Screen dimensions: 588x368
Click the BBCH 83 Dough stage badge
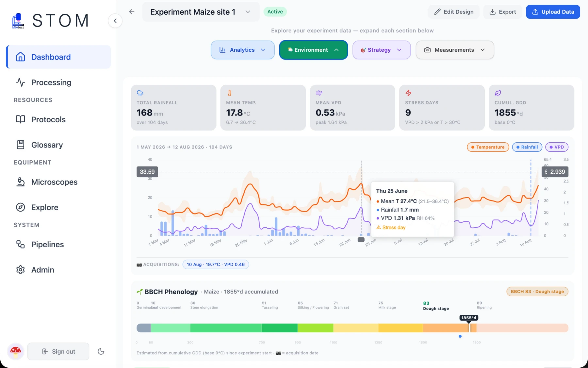(x=537, y=291)
